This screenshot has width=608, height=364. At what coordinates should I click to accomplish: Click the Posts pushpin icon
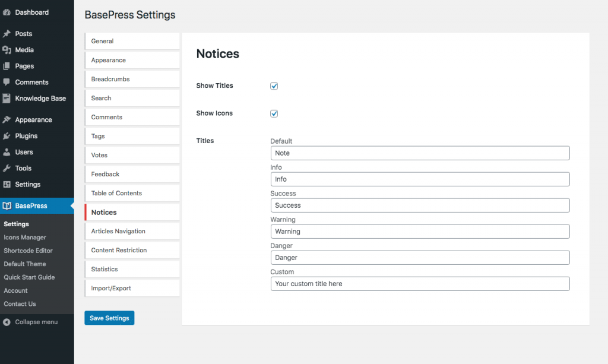coord(7,34)
